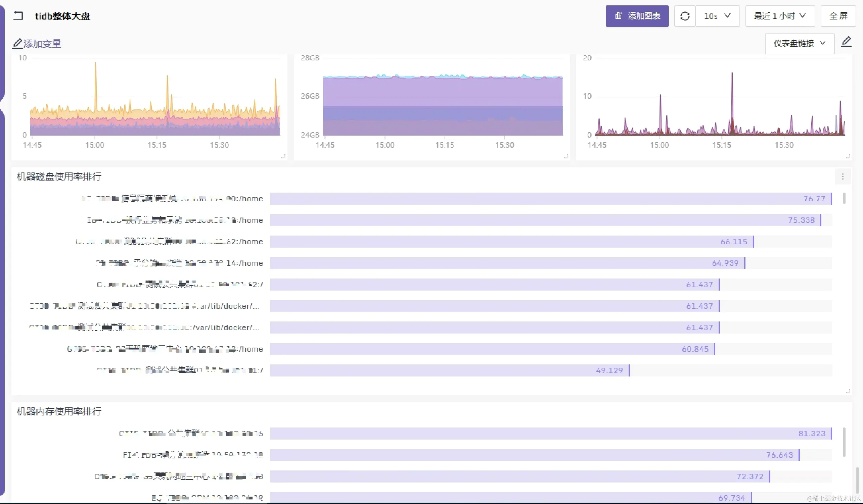
Task: Click the back arrow icon beside tidb整体大盘
Action: (18, 16)
